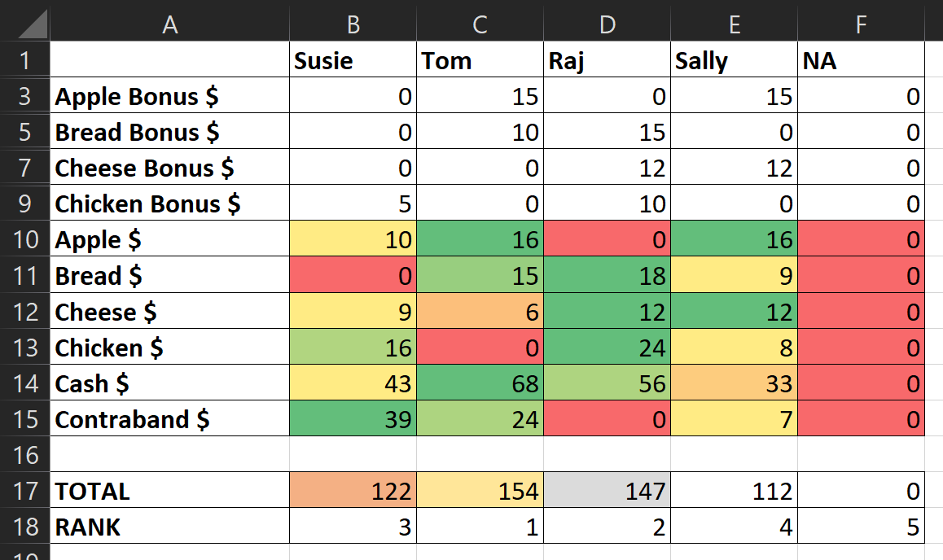Click Tom's Bread $ cell 15
The image size is (943, 560).
(480, 275)
